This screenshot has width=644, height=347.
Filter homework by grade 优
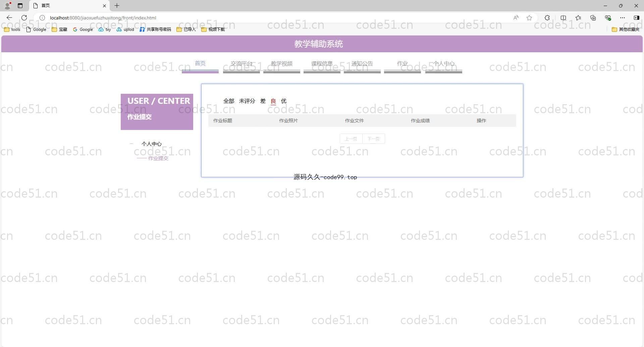[x=284, y=101]
